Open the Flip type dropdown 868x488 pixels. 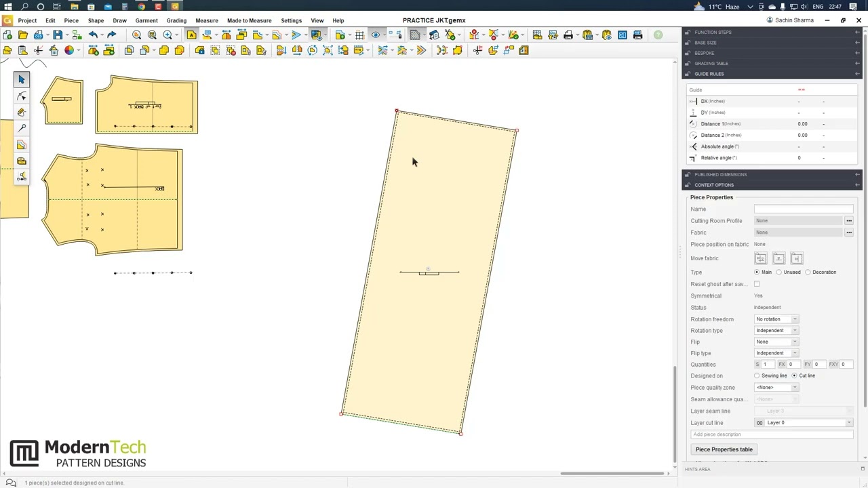click(776, 353)
